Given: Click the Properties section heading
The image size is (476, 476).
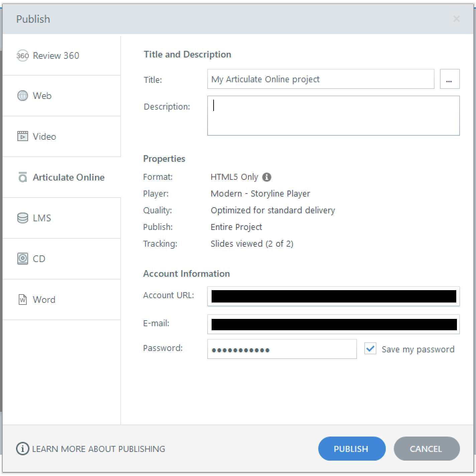Looking at the screenshot, I should point(164,158).
